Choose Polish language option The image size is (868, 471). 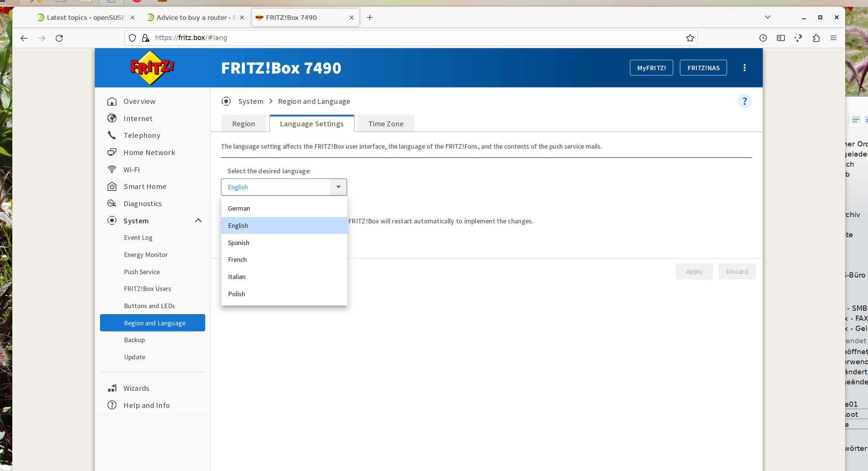coord(284,294)
